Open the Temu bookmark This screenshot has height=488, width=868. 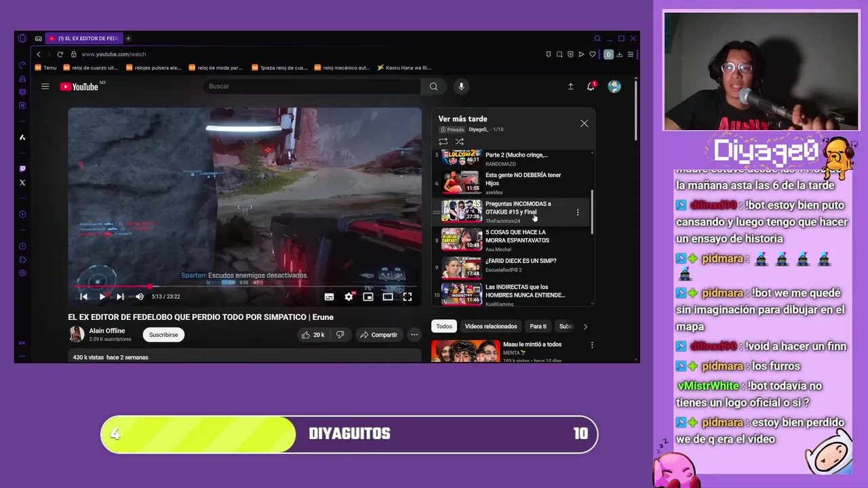click(x=45, y=68)
